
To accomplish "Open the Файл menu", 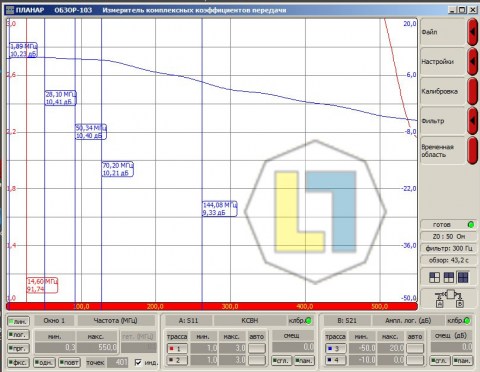I will [443, 32].
